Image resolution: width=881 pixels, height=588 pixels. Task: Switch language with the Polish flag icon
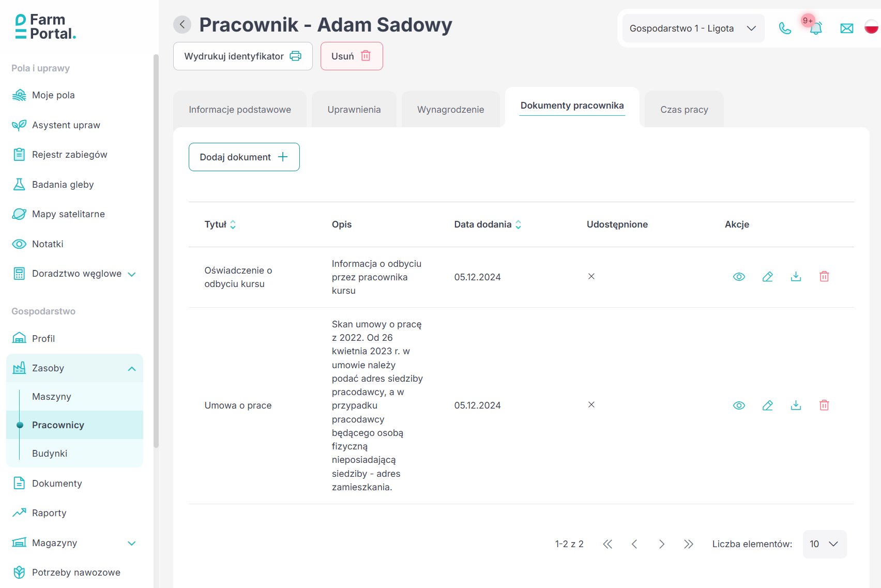coord(872,27)
